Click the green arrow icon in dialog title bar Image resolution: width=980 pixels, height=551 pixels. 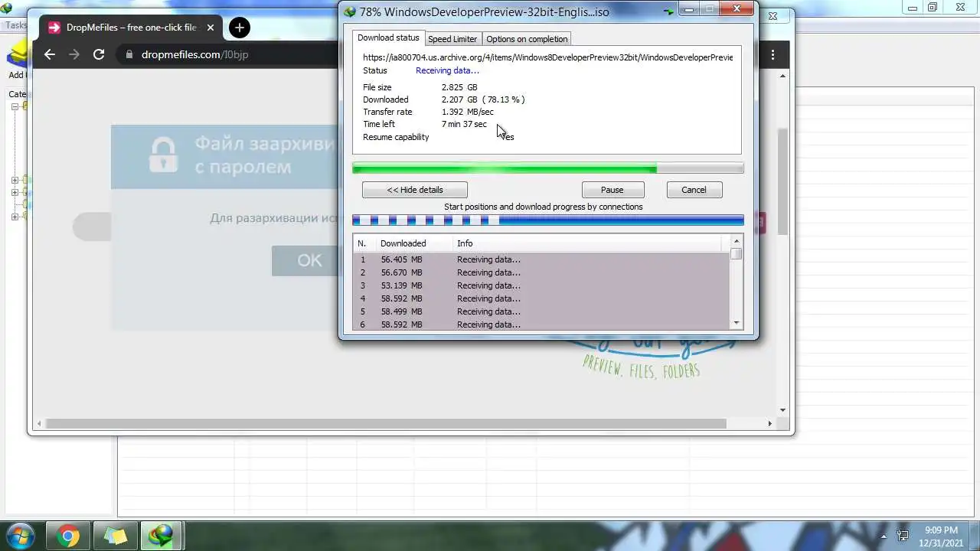[x=668, y=11]
